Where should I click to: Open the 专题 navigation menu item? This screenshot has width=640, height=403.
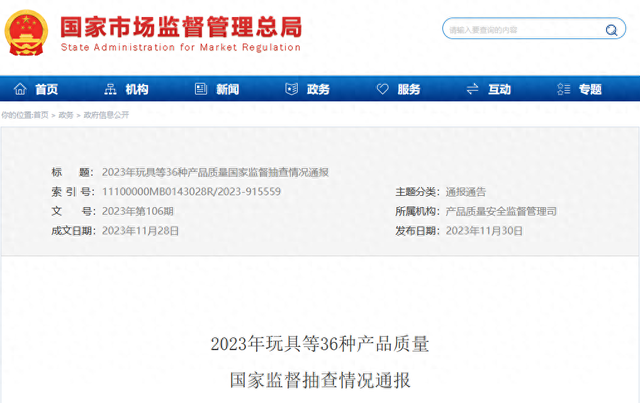(590, 89)
